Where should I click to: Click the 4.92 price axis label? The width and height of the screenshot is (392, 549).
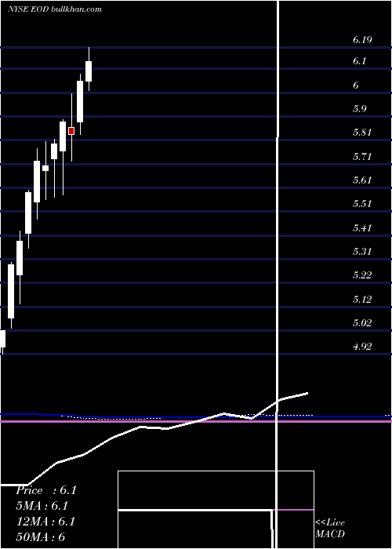coord(362,347)
